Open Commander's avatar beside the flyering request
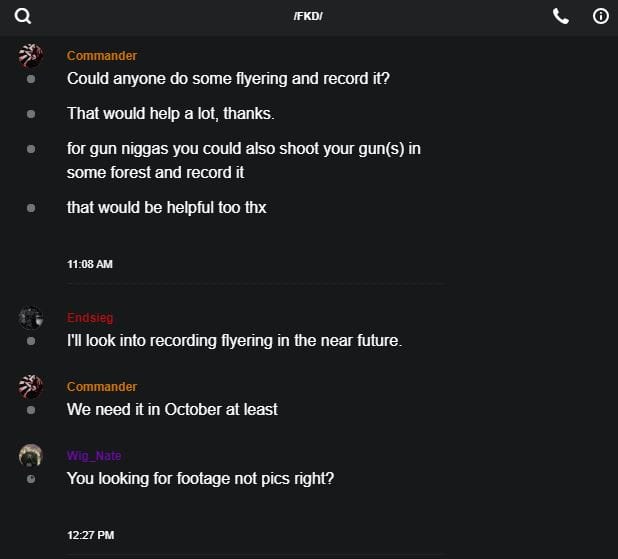This screenshot has height=559, width=618. coord(30,56)
